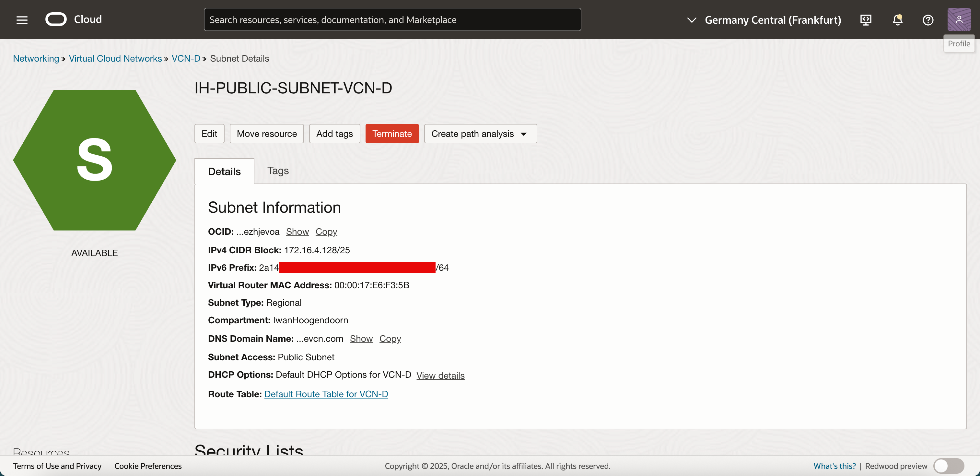Copy the DNS Domain Name
980x476 pixels.
click(x=390, y=338)
